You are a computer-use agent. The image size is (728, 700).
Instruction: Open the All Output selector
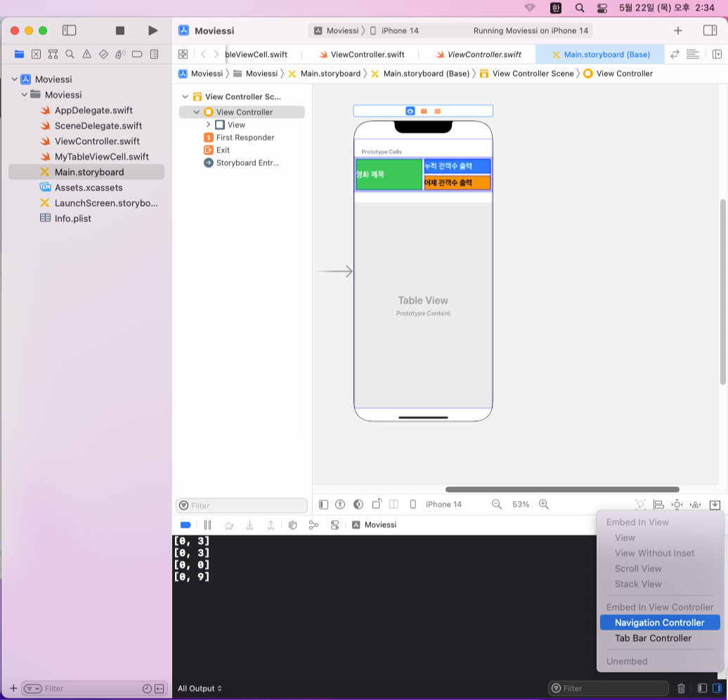[200, 688]
